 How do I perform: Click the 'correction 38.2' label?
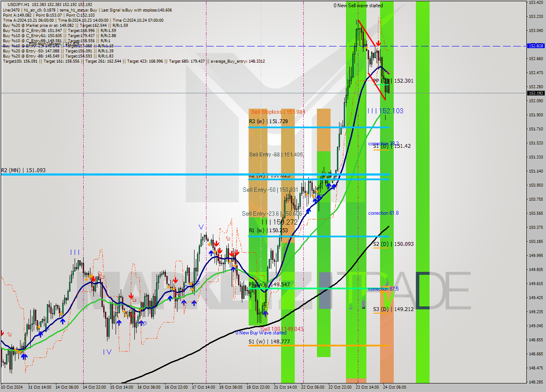point(383,144)
